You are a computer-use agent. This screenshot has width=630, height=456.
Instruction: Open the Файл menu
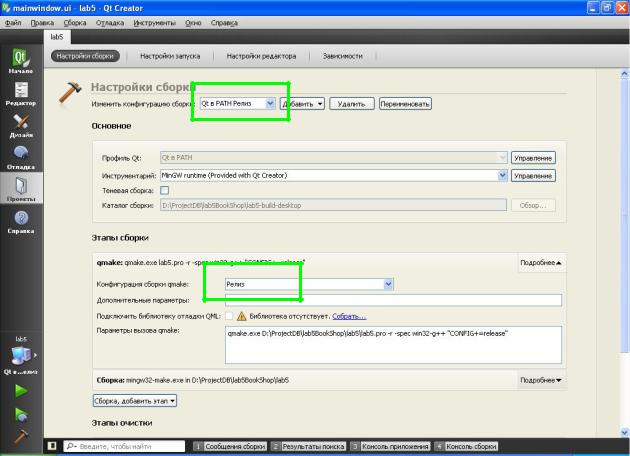click(x=13, y=23)
